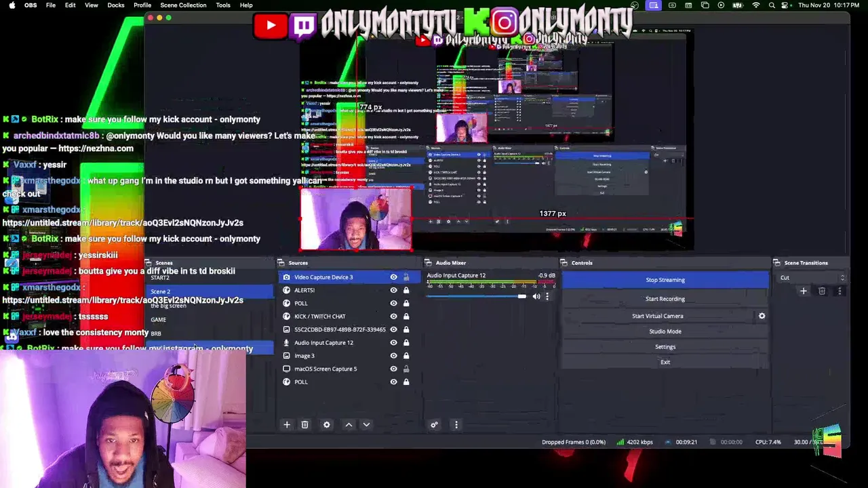
Task: Click Scenes dock panel icon
Action: pos(148,263)
